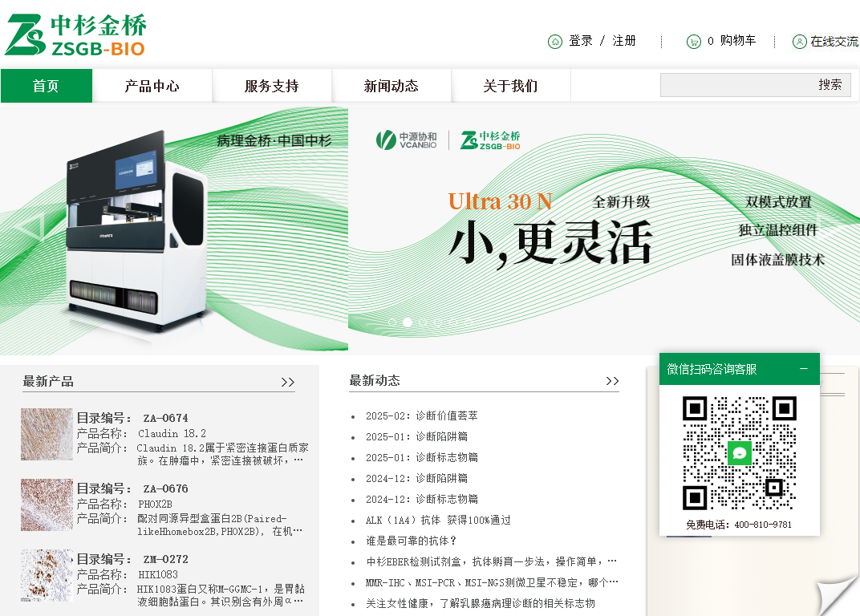Open news 谁是最可靠的抗体？

pyautogui.click(x=412, y=541)
